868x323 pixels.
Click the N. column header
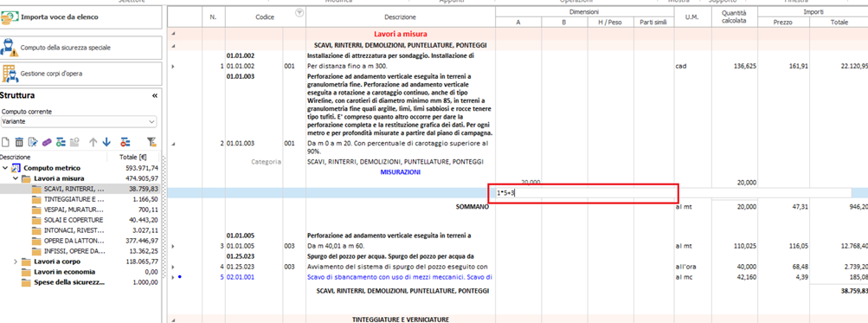click(x=213, y=17)
